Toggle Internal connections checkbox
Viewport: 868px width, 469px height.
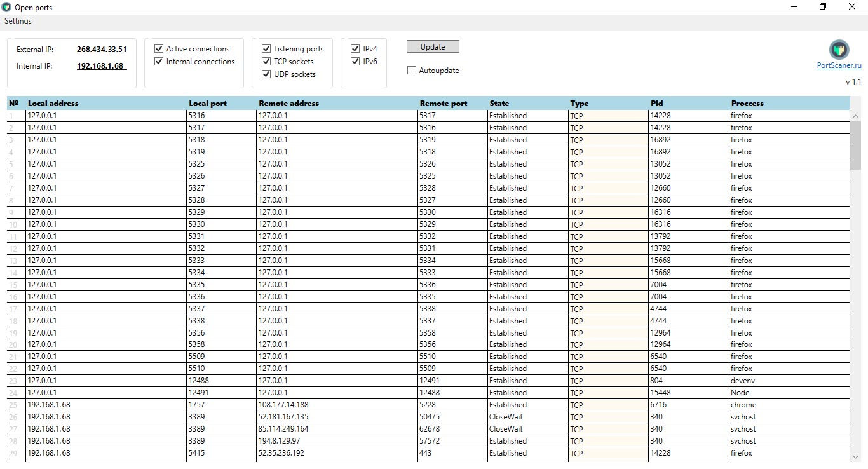(x=159, y=62)
